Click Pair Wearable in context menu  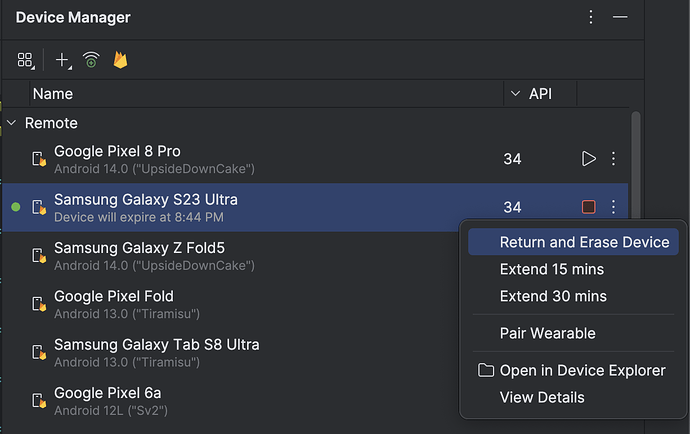coord(547,333)
